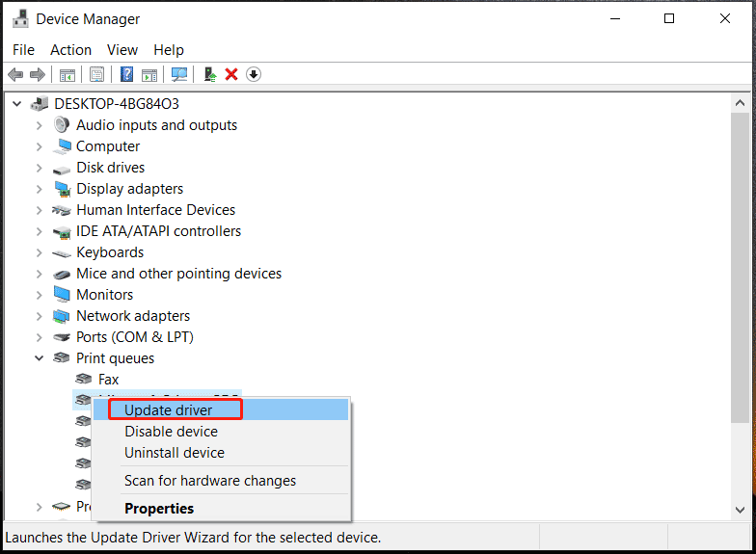
Task: Choose Scan for hardware changes
Action: (221, 481)
